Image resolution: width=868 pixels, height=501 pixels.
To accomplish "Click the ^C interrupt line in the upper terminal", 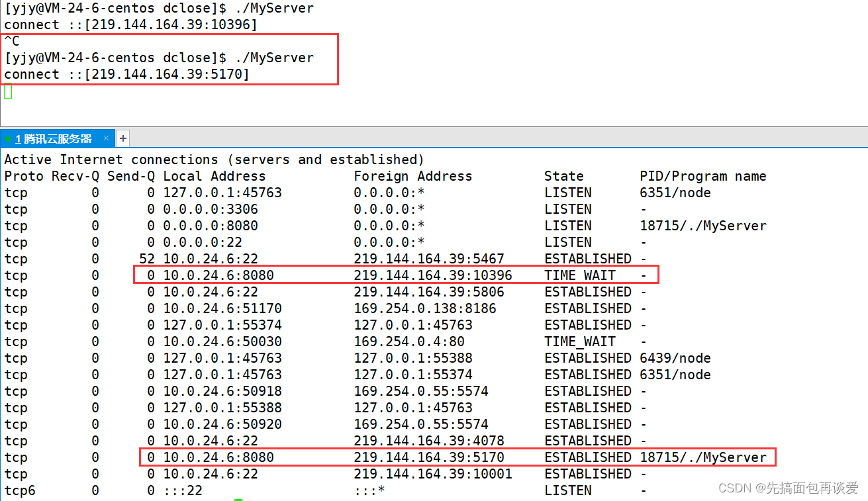I will click(x=12, y=41).
